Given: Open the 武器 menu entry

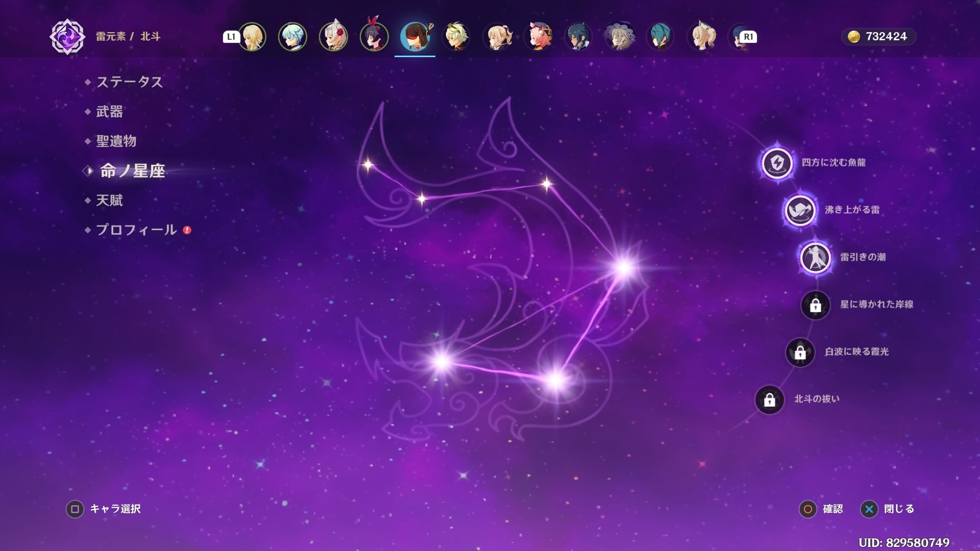Looking at the screenshot, I should point(109,111).
